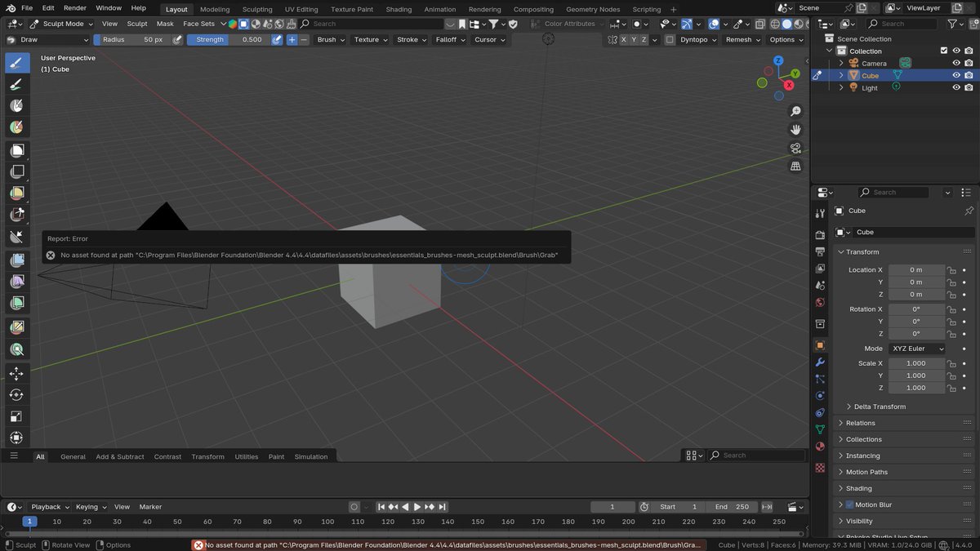
Task: Click the Z axis on navigation gizmo
Action: point(778,60)
